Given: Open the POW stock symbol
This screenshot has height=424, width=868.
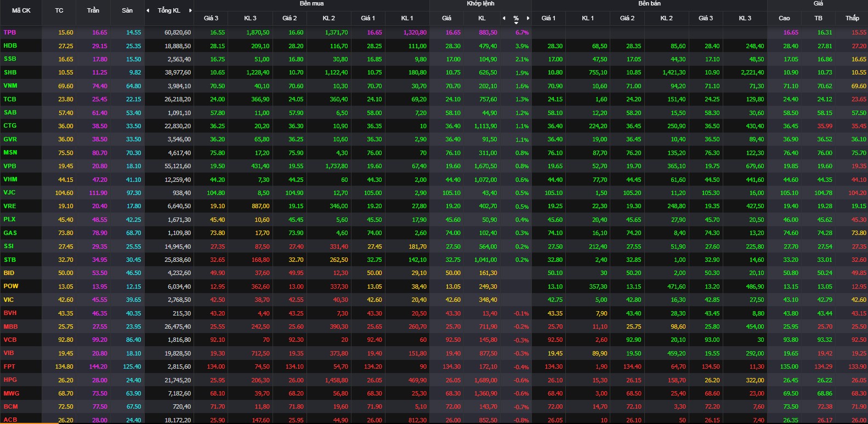Looking at the screenshot, I should click(x=11, y=286).
